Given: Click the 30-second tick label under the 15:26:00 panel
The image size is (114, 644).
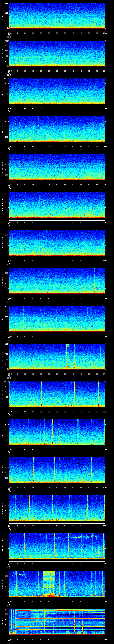Looking at the screenshot, I should (x=57, y=374).
